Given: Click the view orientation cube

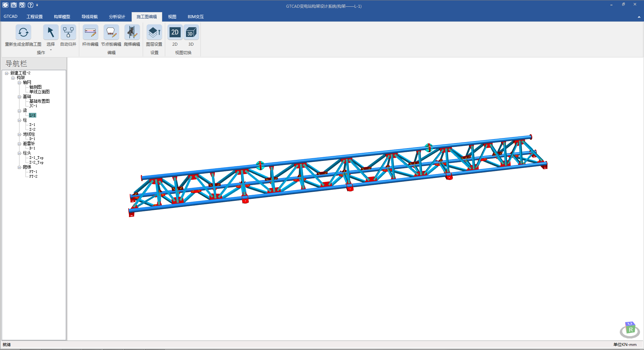Looking at the screenshot, I should 630,329.
